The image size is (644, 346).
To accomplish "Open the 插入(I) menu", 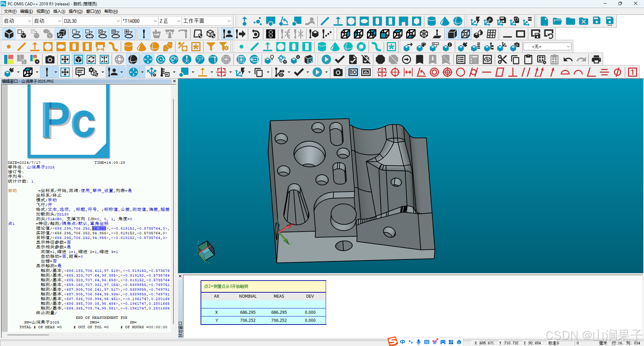I will click(59, 11).
